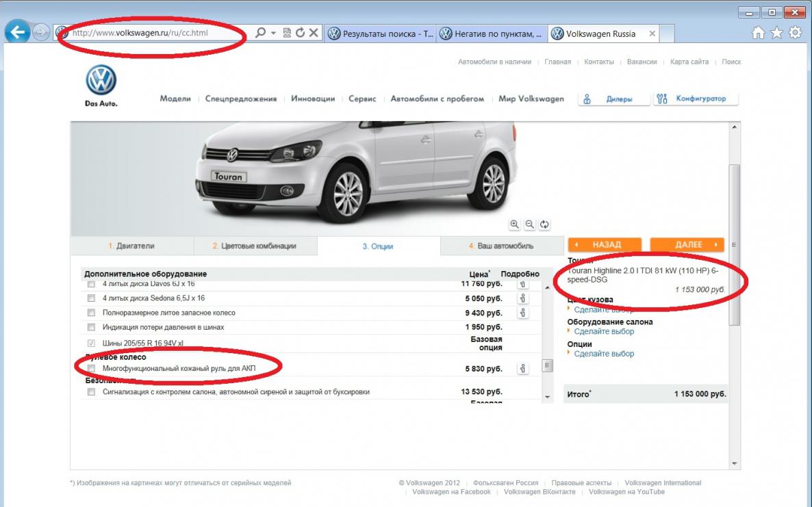The height and width of the screenshot is (507, 812).
Task: Open the Инновации menu
Action: click(313, 99)
